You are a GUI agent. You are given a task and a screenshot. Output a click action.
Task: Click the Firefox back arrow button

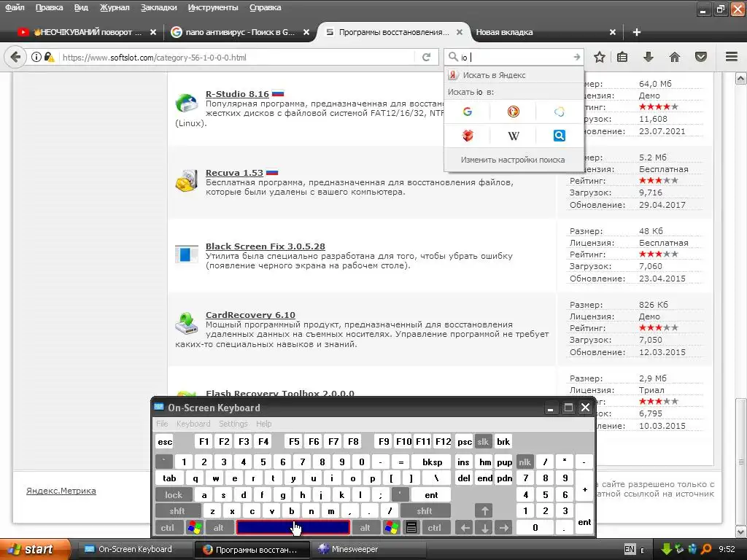click(x=15, y=57)
